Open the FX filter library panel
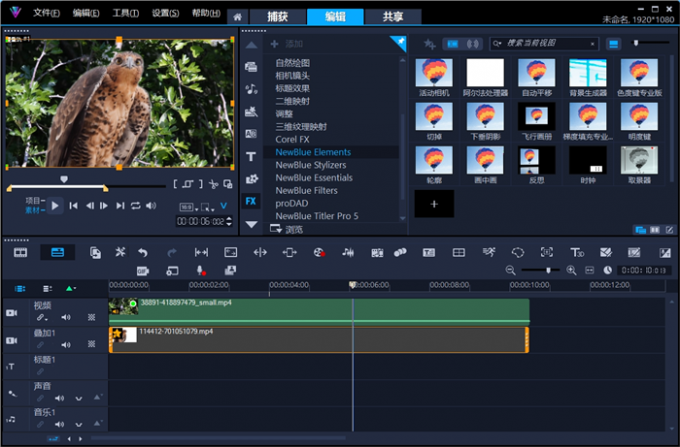Screen dimensions: 680x447 click(x=251, y=201)
